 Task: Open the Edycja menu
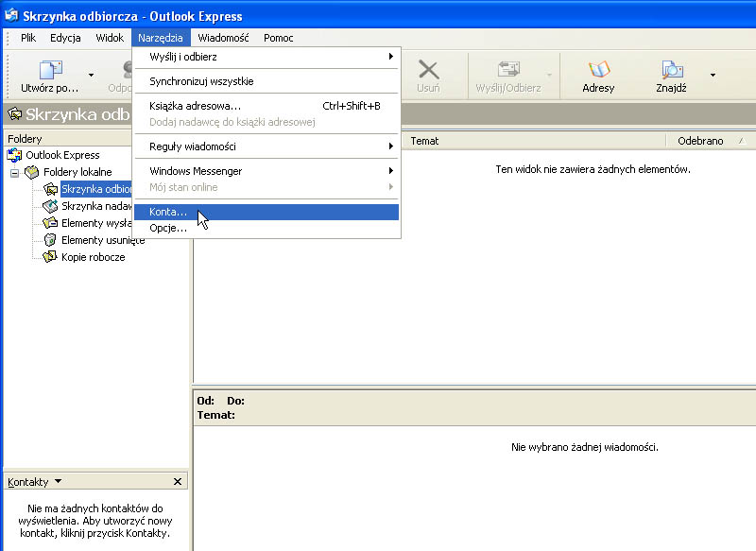point(65,38)
